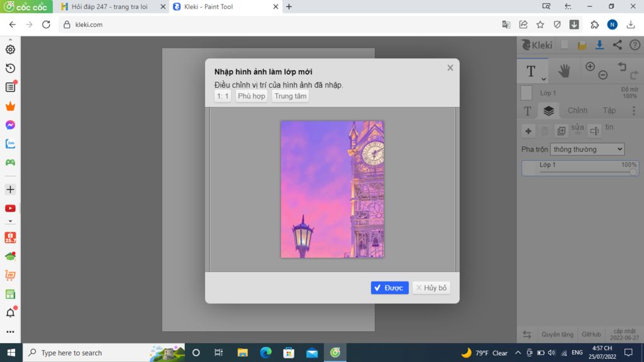
Task: Redo the action in Kleki
Action: point(634,75)
